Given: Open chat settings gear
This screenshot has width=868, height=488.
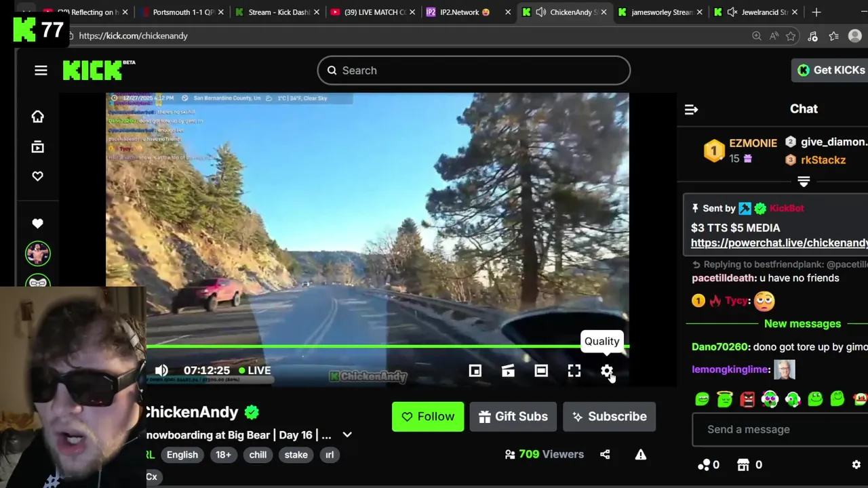Looking at the screenshot, I should tap(856, 465).
